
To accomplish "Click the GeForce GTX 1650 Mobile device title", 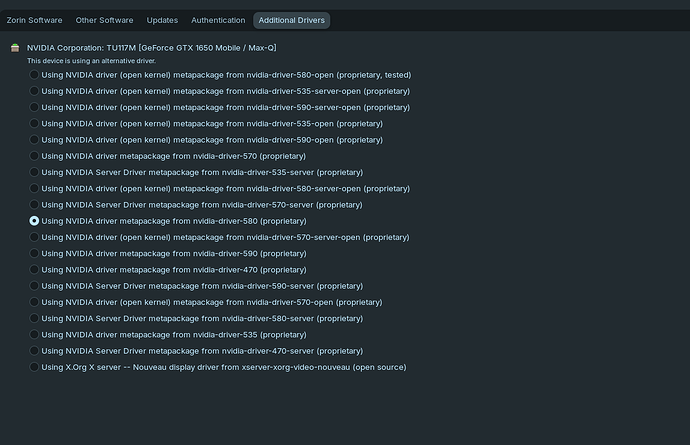I will (x=152, y=48).
